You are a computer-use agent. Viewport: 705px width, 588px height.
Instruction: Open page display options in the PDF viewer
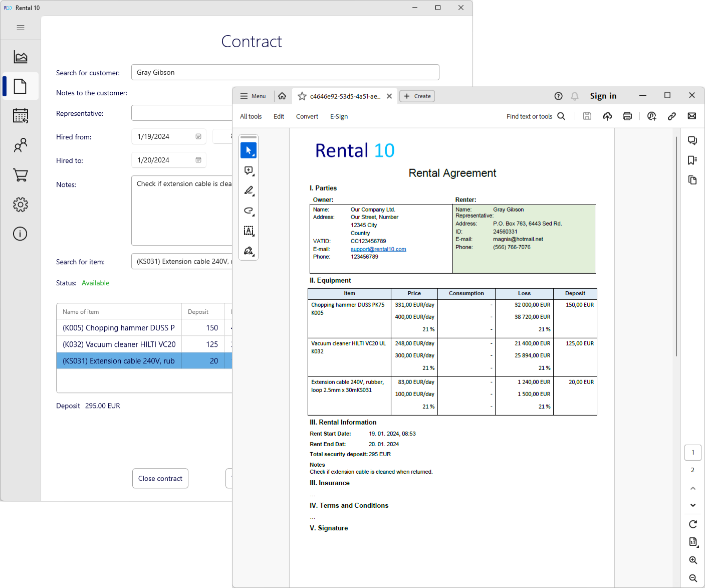[x=693, y=542]
